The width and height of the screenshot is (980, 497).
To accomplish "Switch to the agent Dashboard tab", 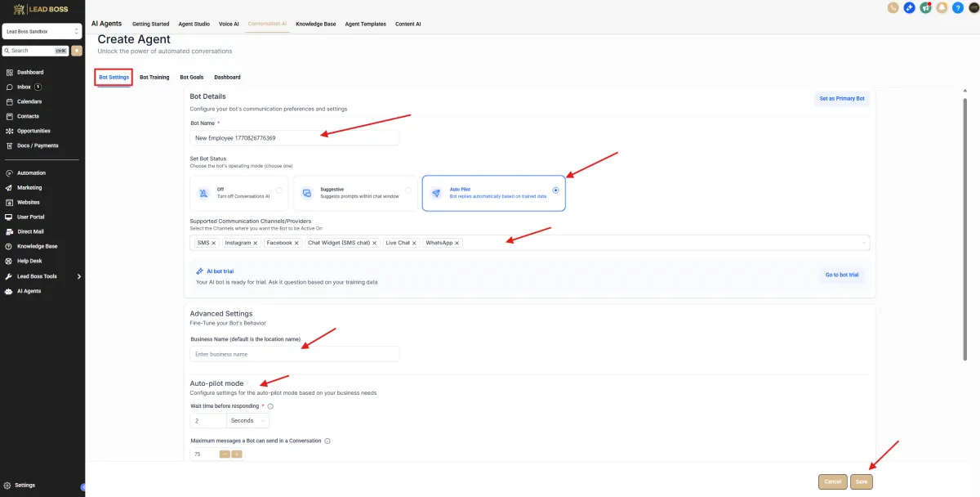I will pyautogui.click(x=227, y=77).
